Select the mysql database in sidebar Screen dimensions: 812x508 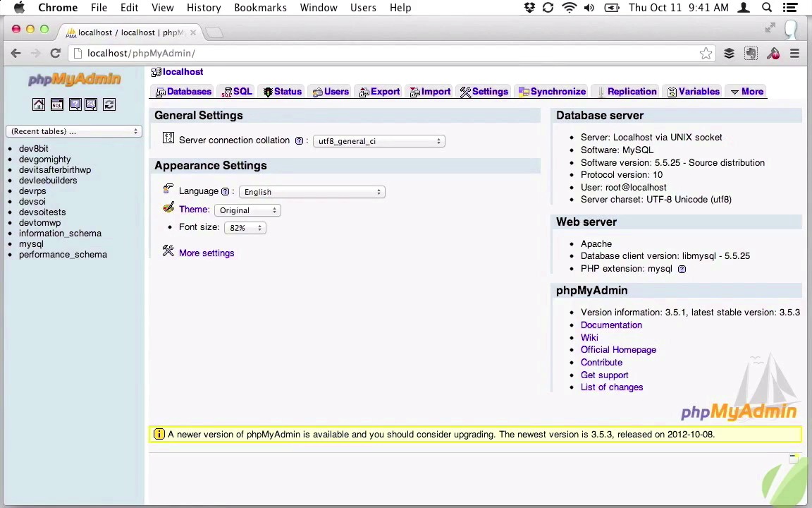[31, 243]
